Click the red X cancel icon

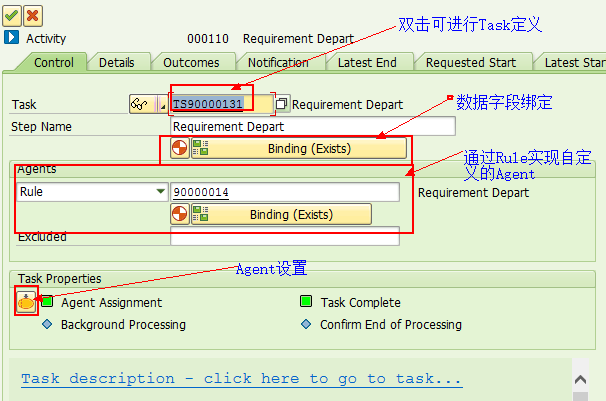pyautogui.click(x=33, y=16)
